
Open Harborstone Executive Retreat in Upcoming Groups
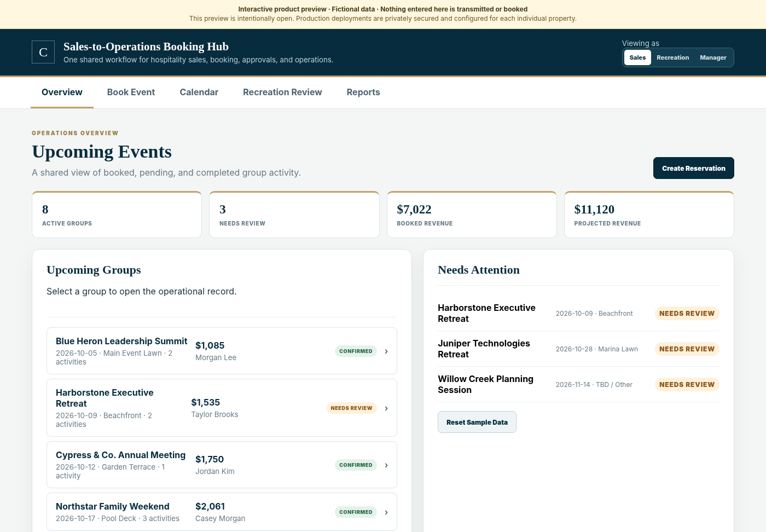tap(222, 408)
